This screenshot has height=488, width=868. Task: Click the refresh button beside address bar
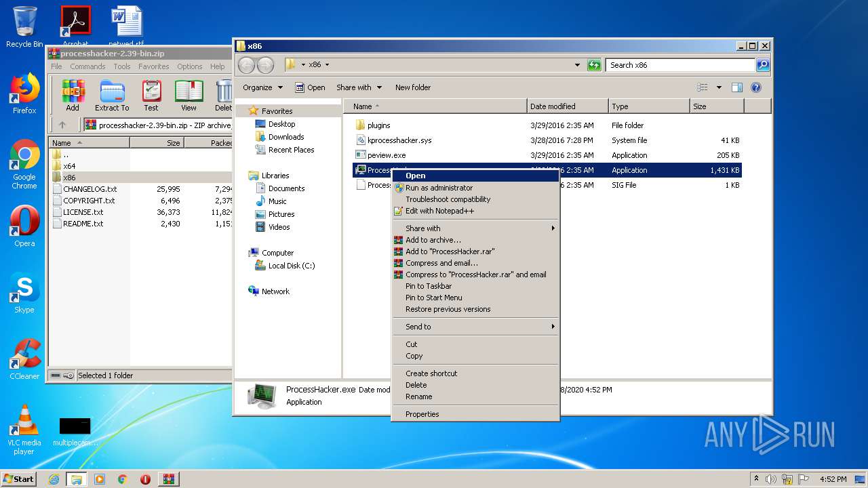coord(594,65)
